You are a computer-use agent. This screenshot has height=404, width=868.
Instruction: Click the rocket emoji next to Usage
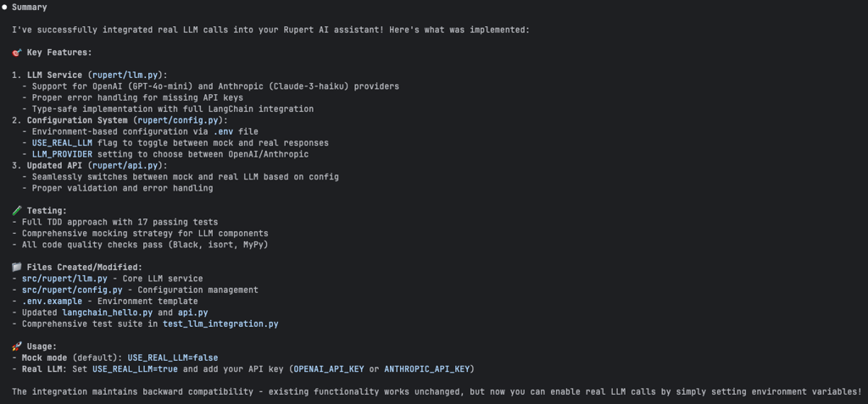tap(17, 346)
